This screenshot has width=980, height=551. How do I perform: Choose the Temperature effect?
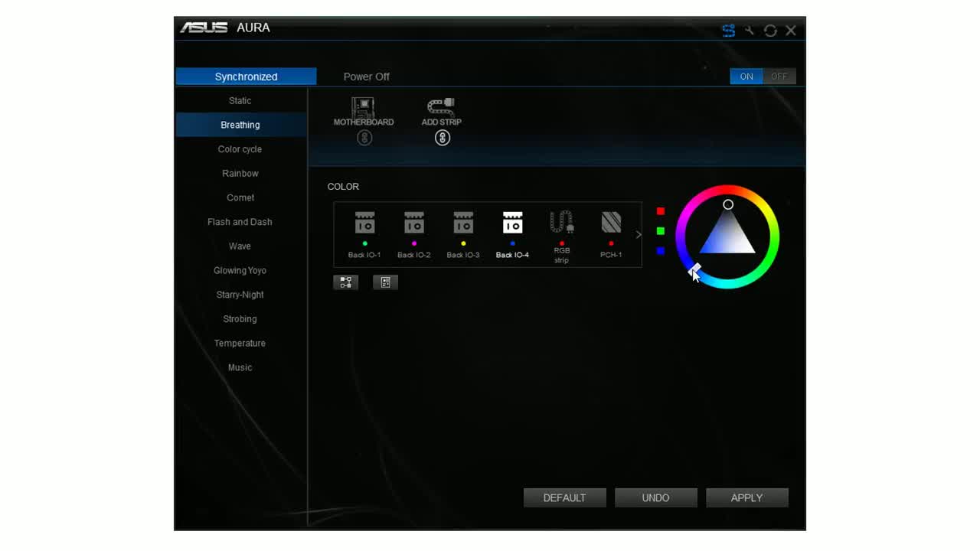point(240,343)
